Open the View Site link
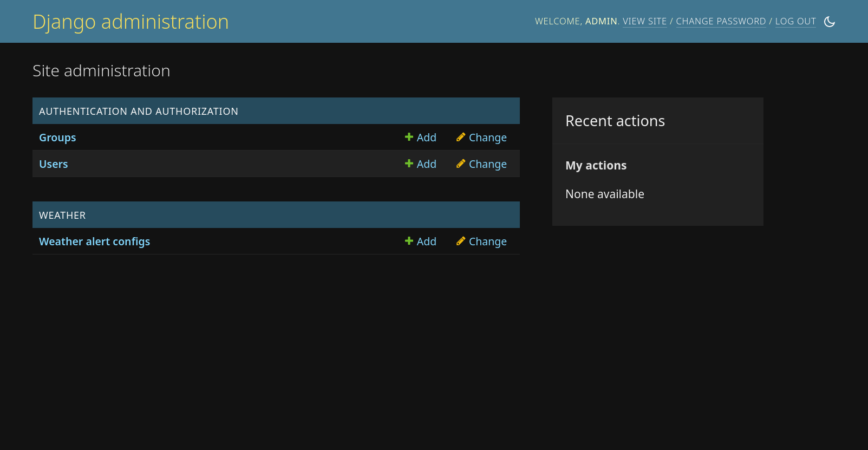The height and width of the screenshot is (450, 868). (644, 21)
